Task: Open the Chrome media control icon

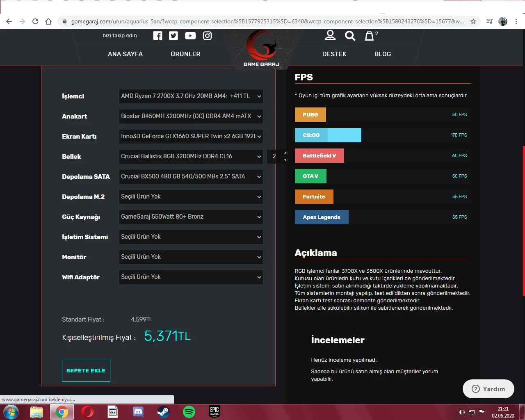Action: click(489, 21)
